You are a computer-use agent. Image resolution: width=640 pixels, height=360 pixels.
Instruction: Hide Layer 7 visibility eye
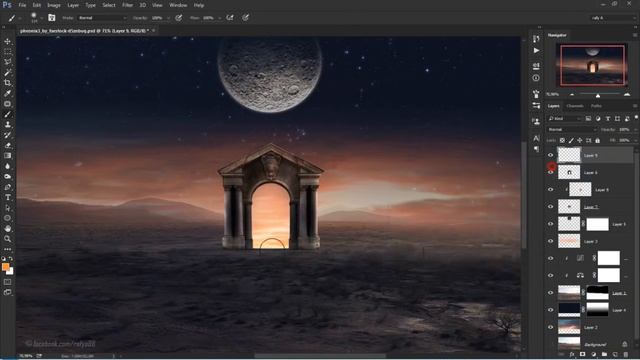click(550, 207)
